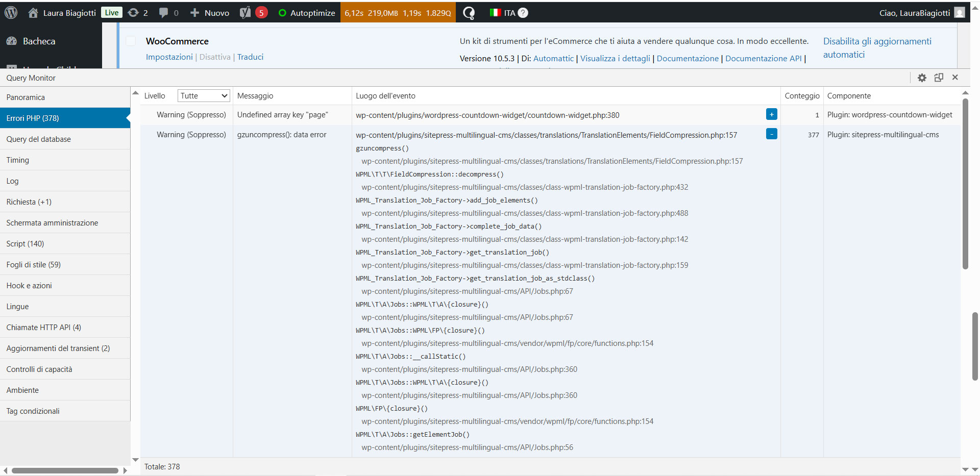This screenshot has height=476, width=980.
Task: Click the panel position toggle icon
Action: pyautogui.click(x=939, y=78)
